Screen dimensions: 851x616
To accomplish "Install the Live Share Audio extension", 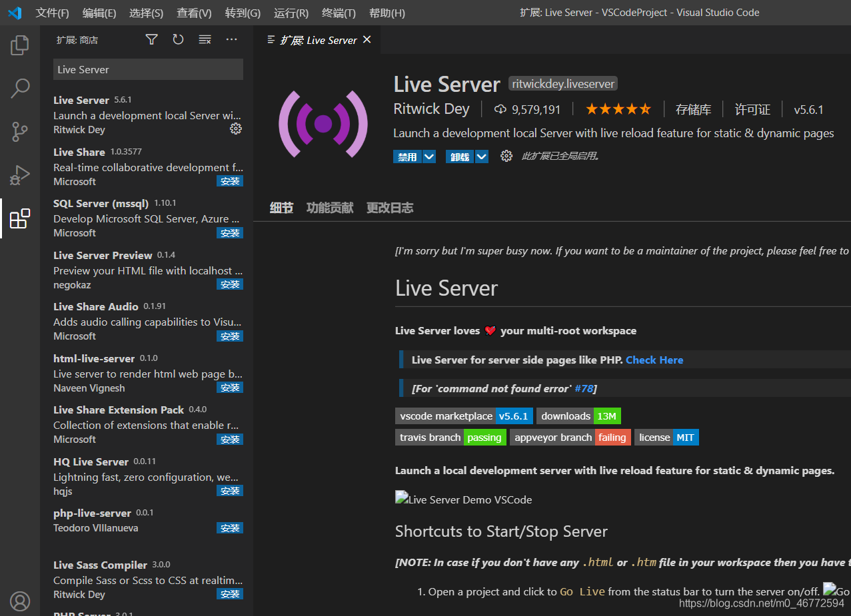I will click(230, 336).
